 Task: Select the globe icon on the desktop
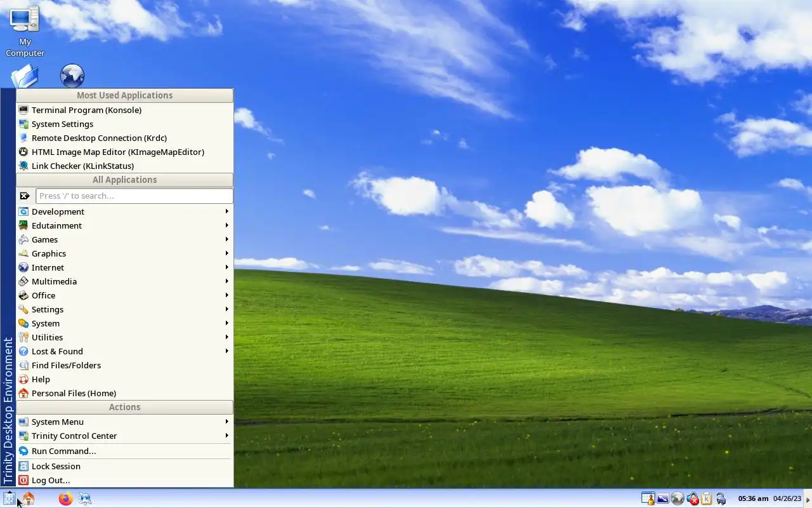point(72,76)
